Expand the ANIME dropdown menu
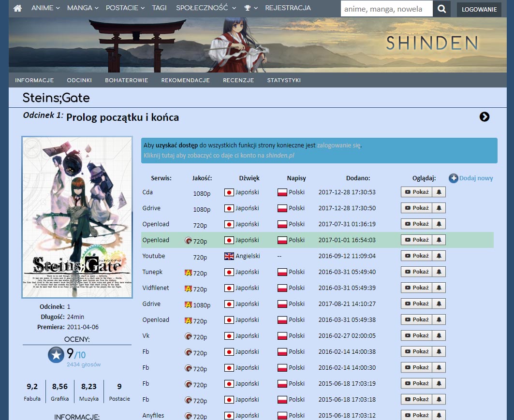The width and height of the screenshot is (514, 420). (45, 8)
